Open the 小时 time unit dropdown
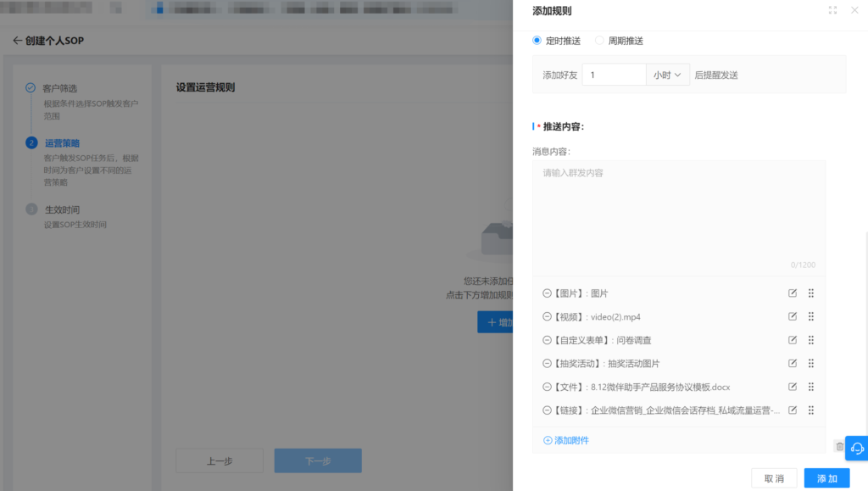This screenshot has height=491, width=868. click(668, 75)
